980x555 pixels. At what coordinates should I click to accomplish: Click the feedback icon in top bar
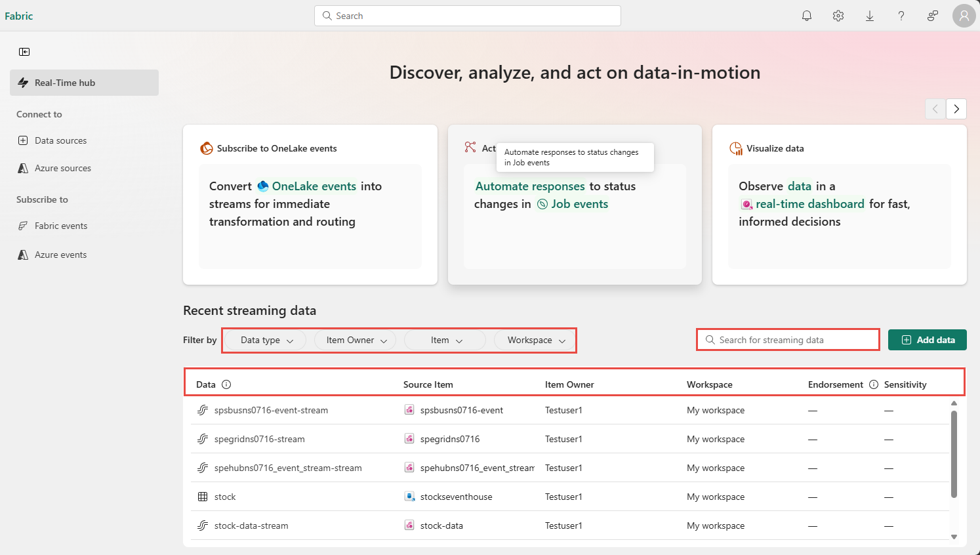coord(933,16)
